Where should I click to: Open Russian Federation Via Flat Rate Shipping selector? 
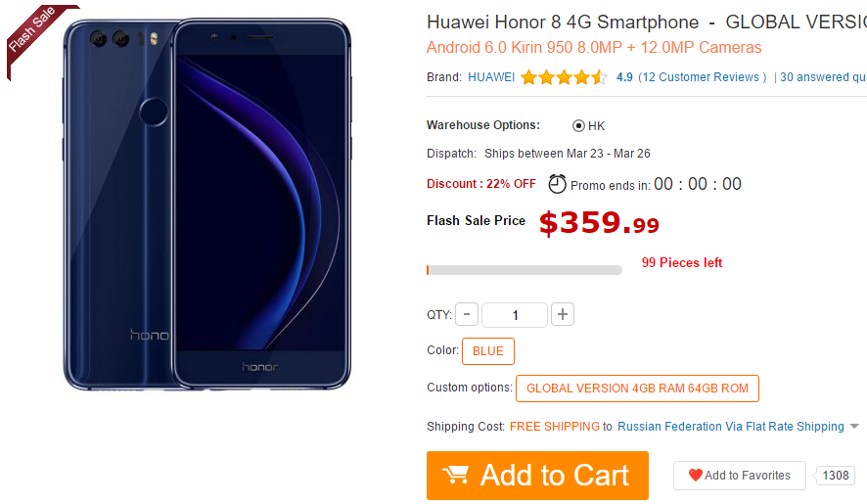click(x=730, y=427)
